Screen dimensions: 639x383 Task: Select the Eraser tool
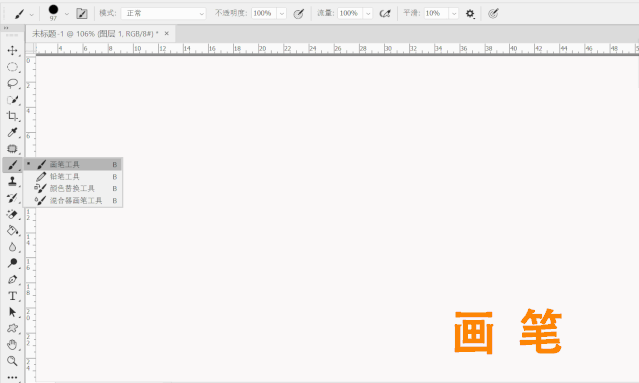12,214
